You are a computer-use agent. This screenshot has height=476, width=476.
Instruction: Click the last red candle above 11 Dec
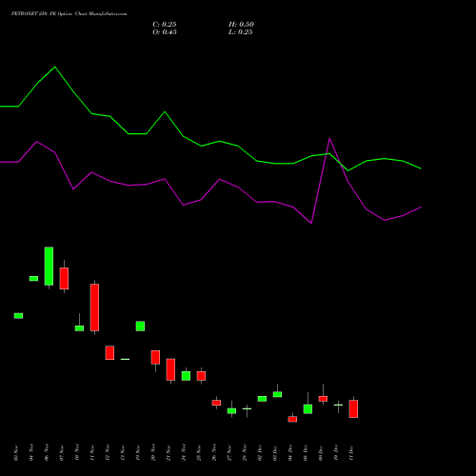353,408
